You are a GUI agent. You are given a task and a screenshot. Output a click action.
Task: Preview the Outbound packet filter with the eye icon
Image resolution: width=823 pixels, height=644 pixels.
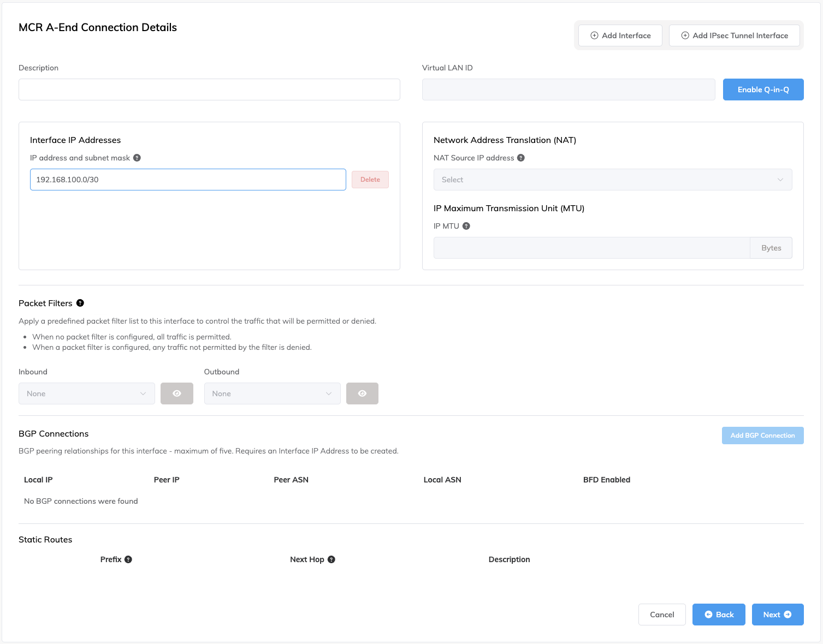coord(362,393)
